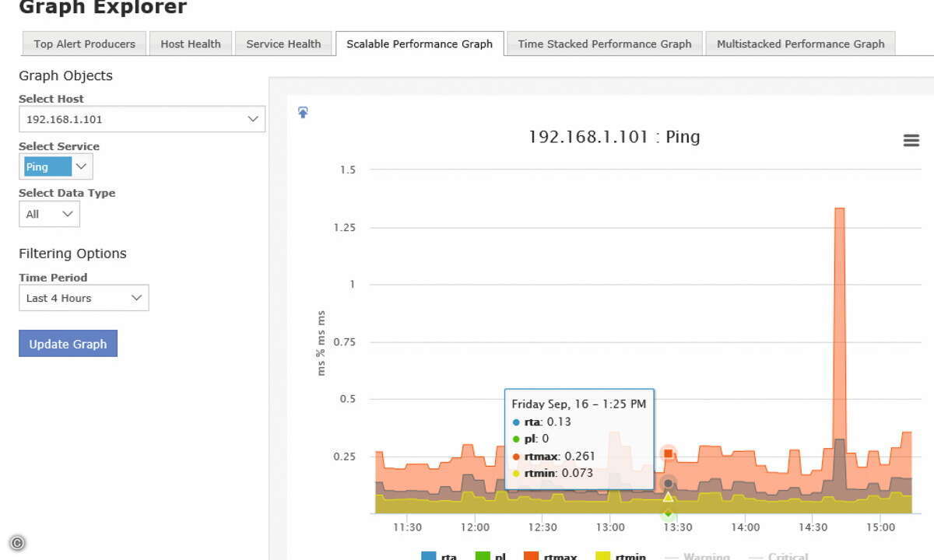This screenshot has height=560, width=934.
Task: Click the Graph Objects heading
Action: tap(65, 75)
